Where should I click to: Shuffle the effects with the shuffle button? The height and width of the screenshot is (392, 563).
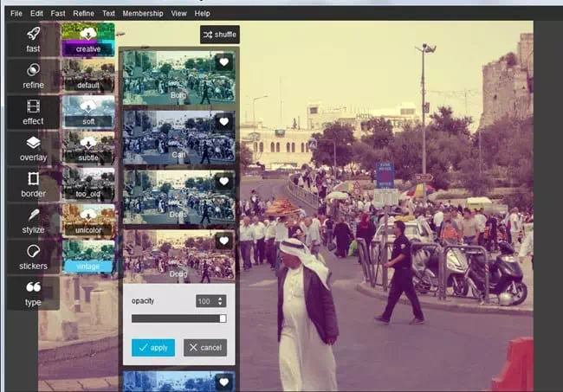pos(220,35)
